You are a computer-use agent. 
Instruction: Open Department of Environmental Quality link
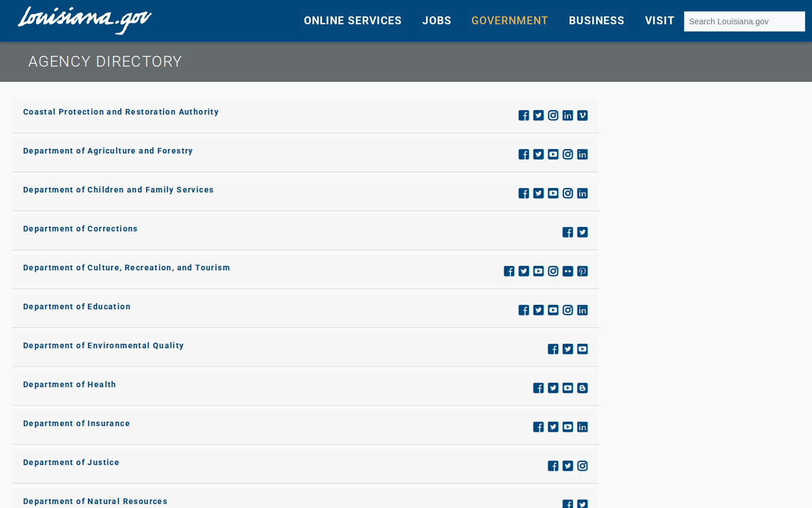point(103,345)
